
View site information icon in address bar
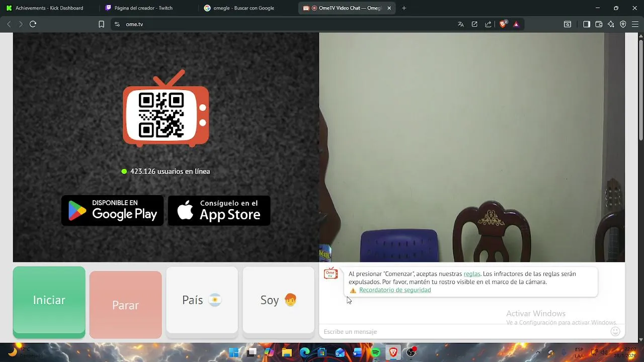point(117,24)
